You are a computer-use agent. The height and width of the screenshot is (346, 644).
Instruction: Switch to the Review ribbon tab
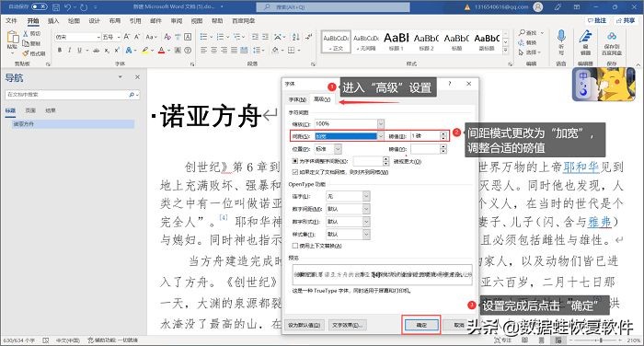[177, 20]
